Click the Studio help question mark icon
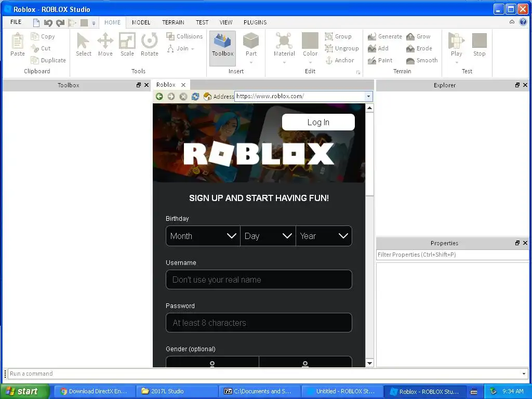The image size is (532, 399). (x=523, y=22)
